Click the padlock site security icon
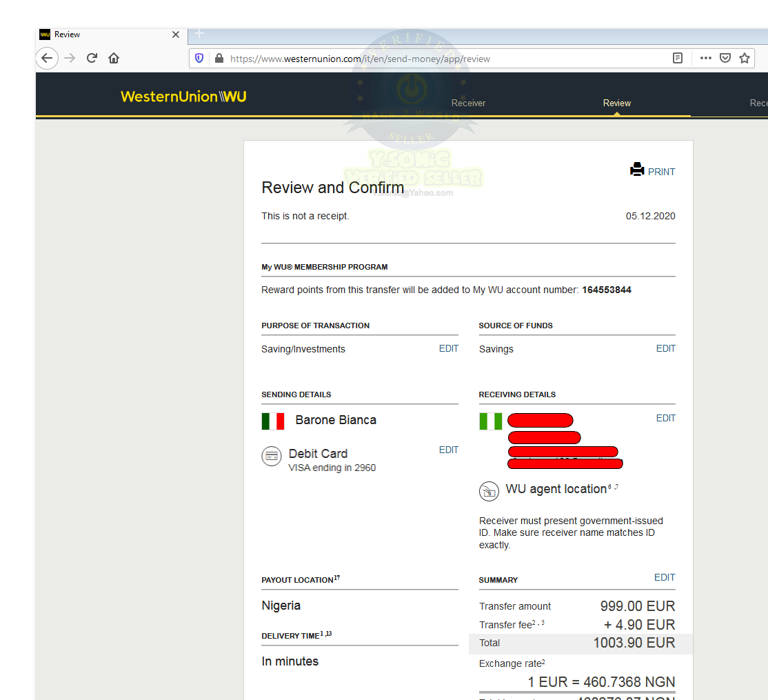768x700 pixels. click(x=219, y=59)
